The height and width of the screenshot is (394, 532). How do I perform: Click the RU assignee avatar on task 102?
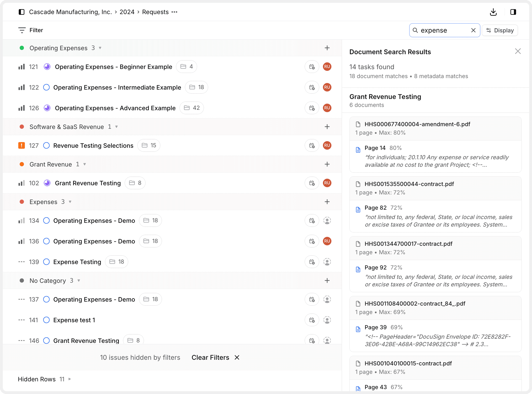coord(327,183)
